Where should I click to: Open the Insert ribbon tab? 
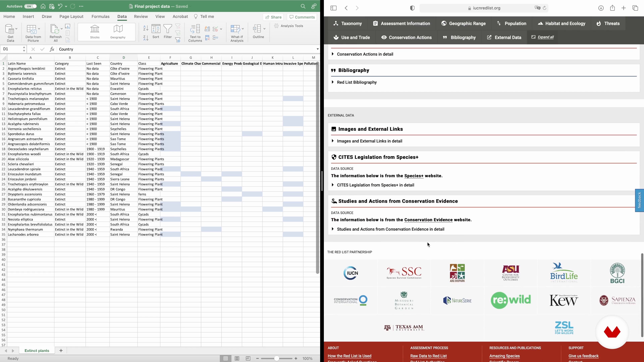pyautogui.click(x=28, y=16)
